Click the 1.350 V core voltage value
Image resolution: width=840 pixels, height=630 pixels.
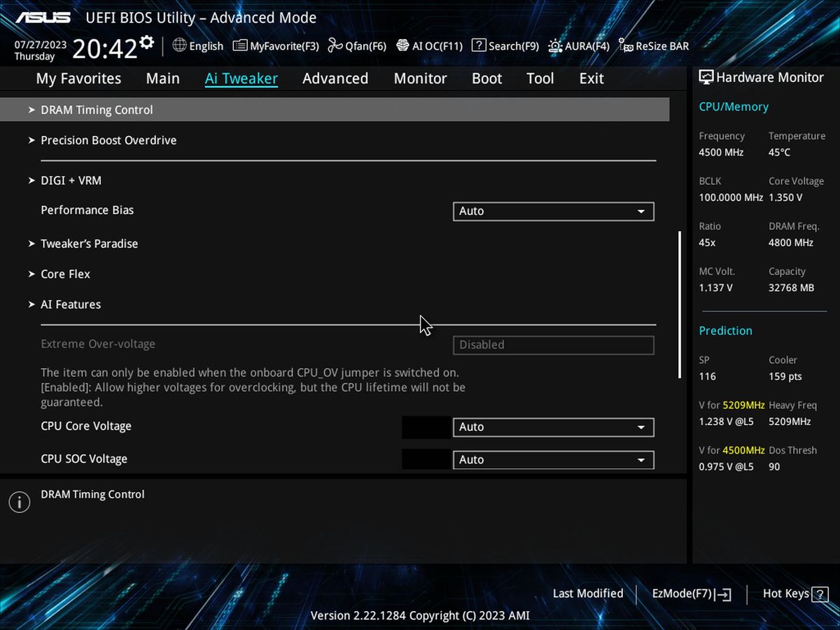pos(785,197)
